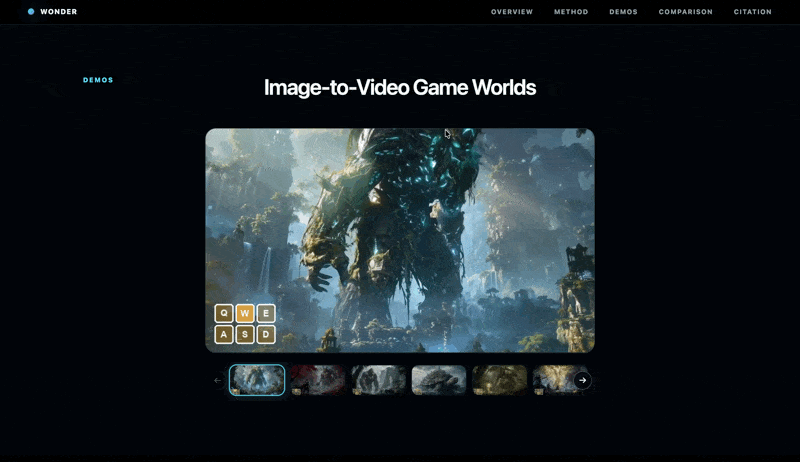Screen dimensions: 800x462
Task: Click the E key overlay
Action: [266, 313]
